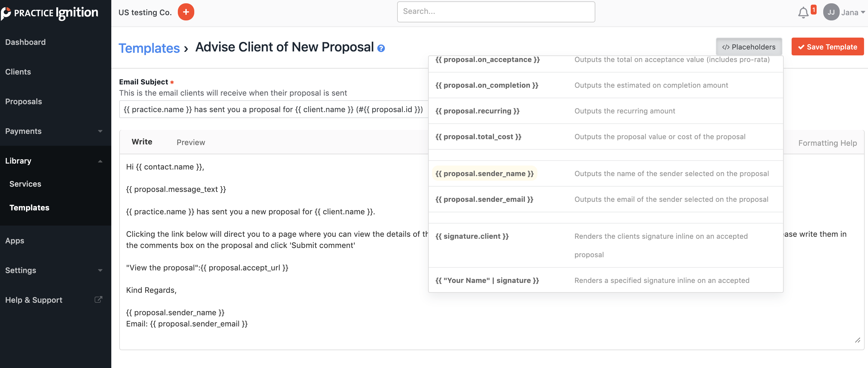Select the proposal.sender_name placeholder

pos(484,174)
